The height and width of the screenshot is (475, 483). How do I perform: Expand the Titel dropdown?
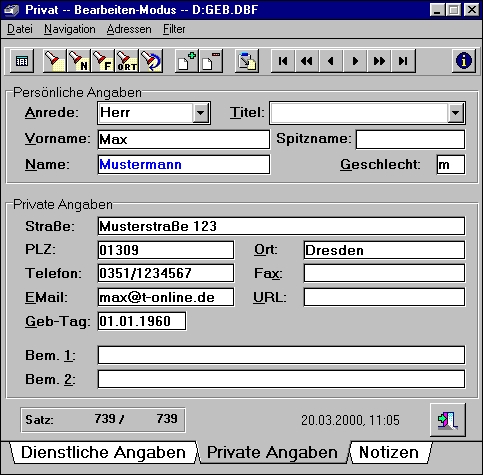pyautogui.click(x=456, y=113)
